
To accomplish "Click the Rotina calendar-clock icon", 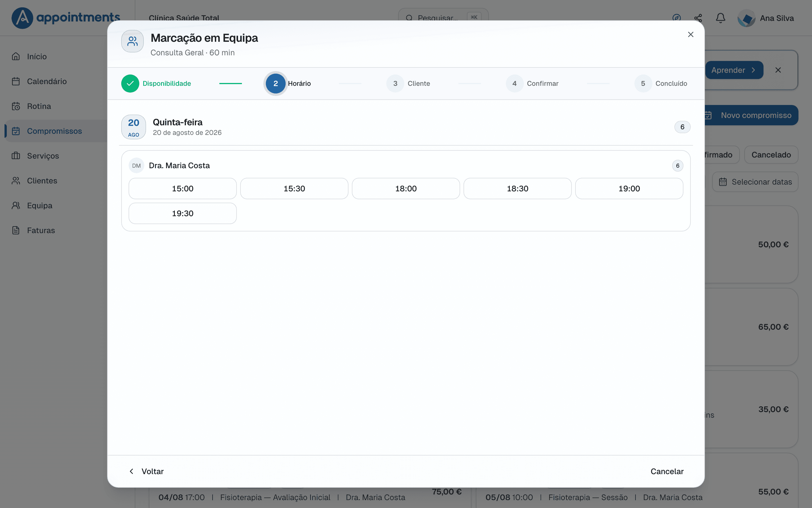I will pos(16,106).
